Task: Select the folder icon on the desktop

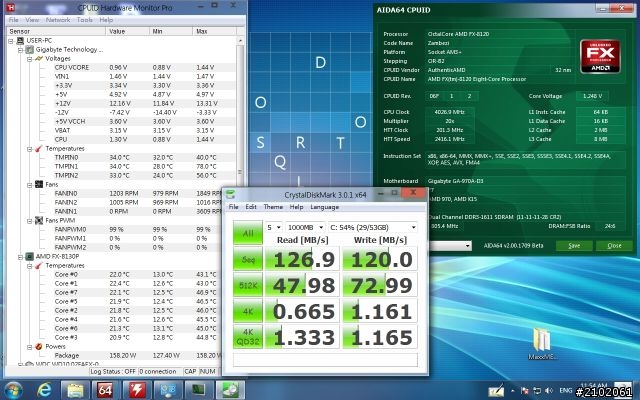Action: [x=542, y=340]
